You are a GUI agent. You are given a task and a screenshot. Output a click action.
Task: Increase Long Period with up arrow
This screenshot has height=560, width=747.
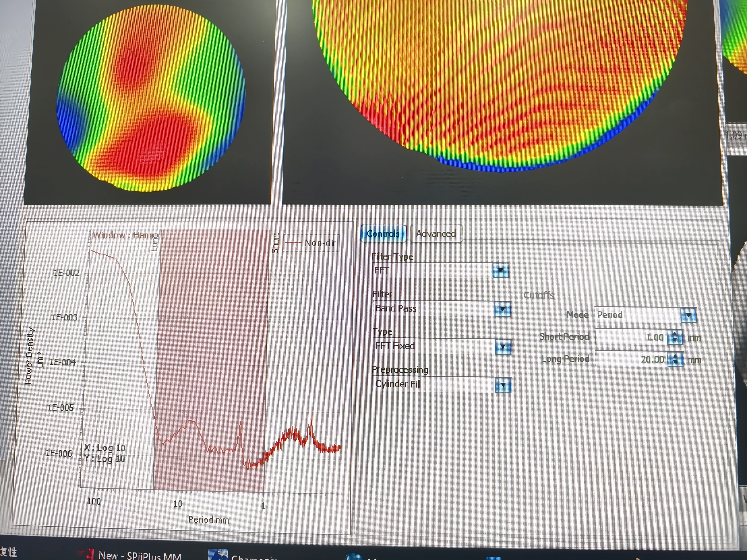point(675,356)
